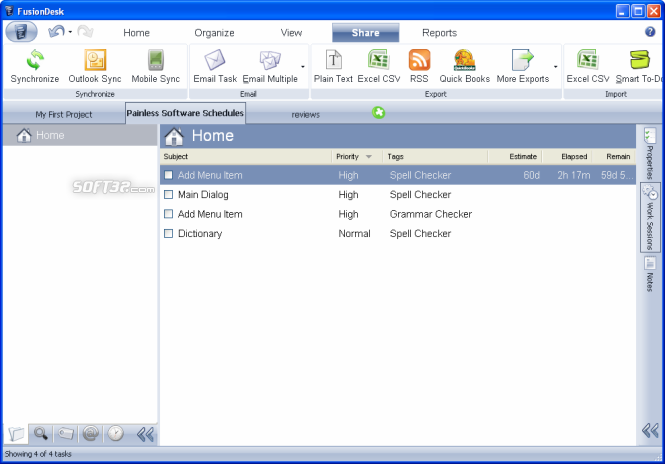Click Grammar Checker tag cell
The image size is (665, 464).
(430, 214)
